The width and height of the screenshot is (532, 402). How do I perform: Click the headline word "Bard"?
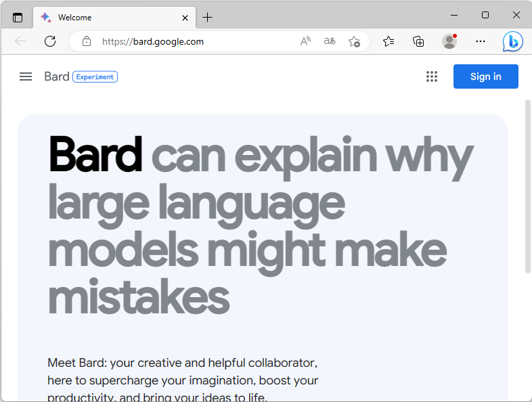coord(95,154)
